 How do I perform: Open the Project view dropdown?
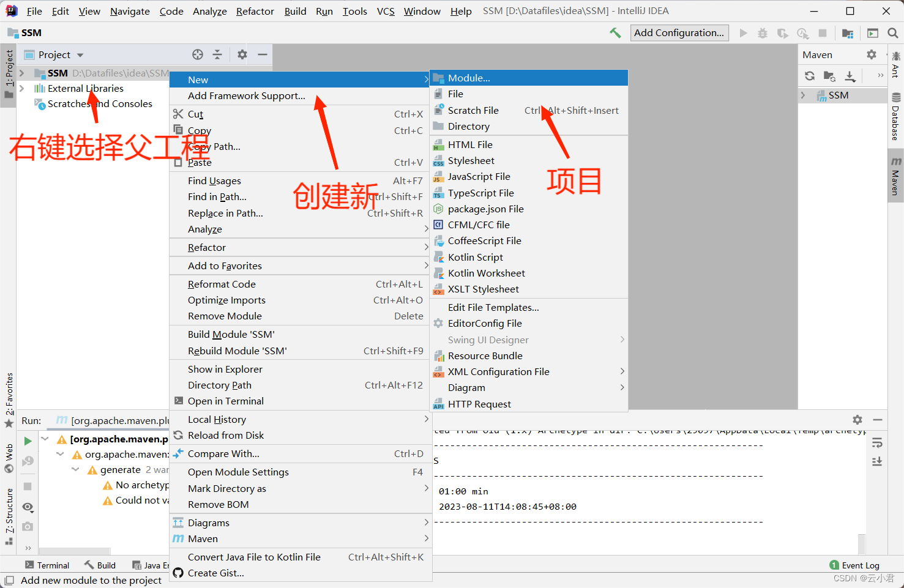[x=80, y=54]
